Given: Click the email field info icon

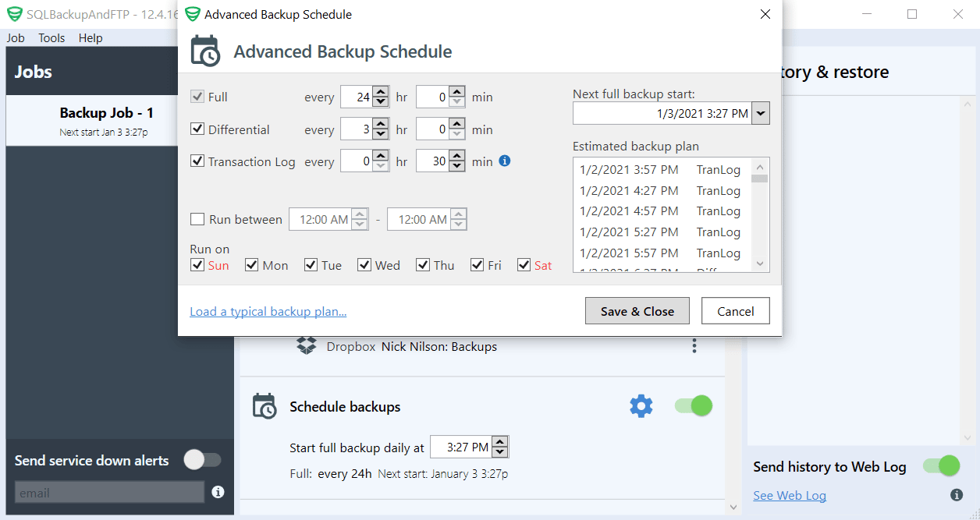Looking at the screenshot, I should 218,492.
